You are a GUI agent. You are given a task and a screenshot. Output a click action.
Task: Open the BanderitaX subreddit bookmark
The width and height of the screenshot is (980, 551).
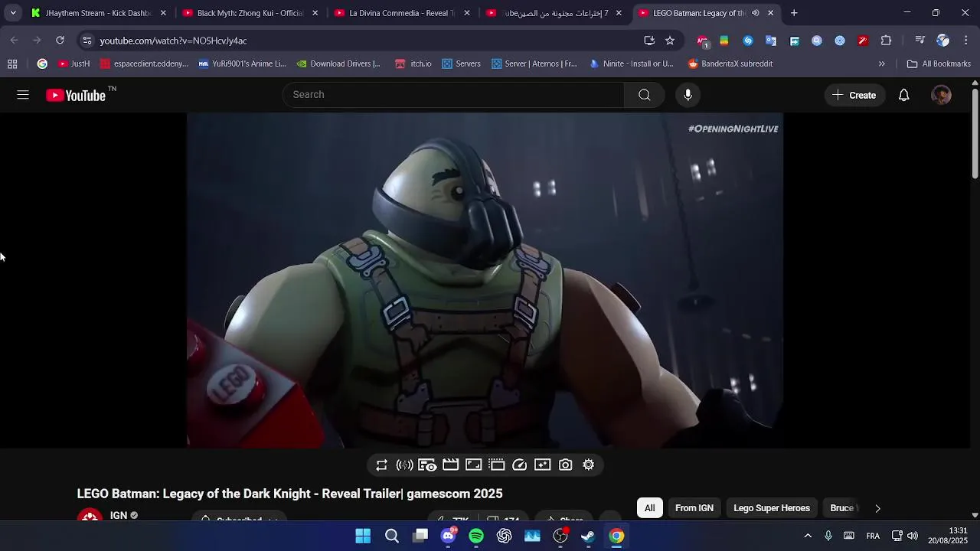point(730,64)
